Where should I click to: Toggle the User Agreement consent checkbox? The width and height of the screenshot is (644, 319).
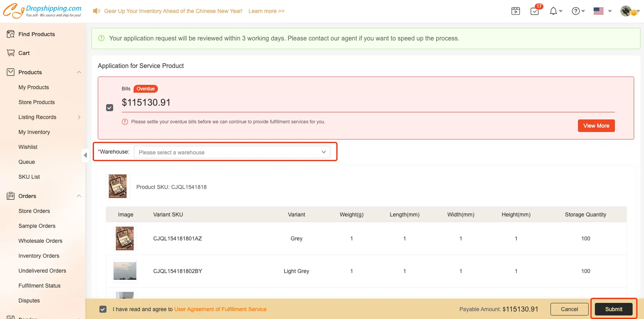click(x=103, y=309)
